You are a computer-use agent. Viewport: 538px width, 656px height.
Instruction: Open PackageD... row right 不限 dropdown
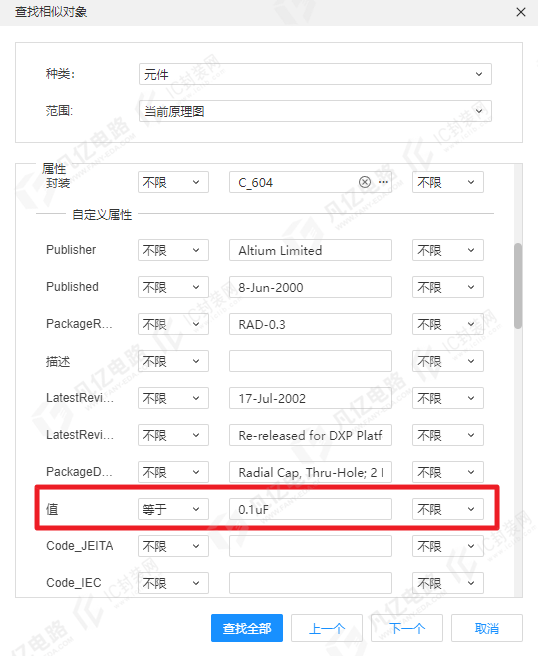click(448, 472)
